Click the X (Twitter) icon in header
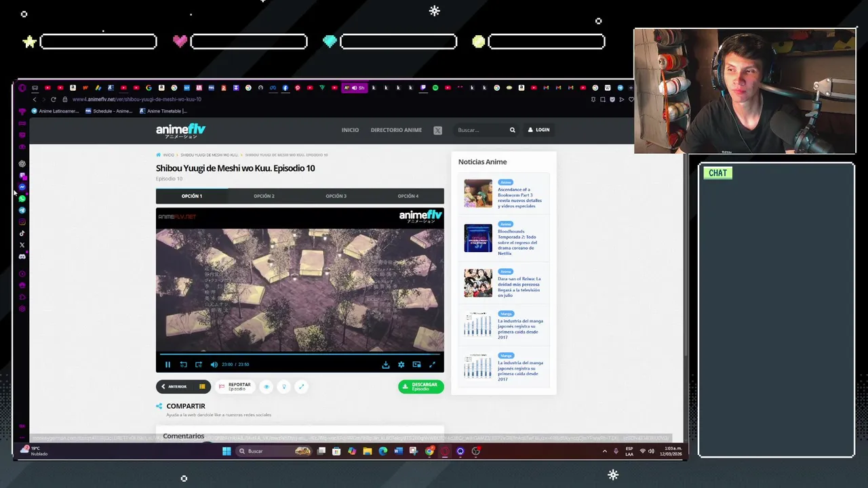Viewport: 868px width, 488px height. [437, 130]
